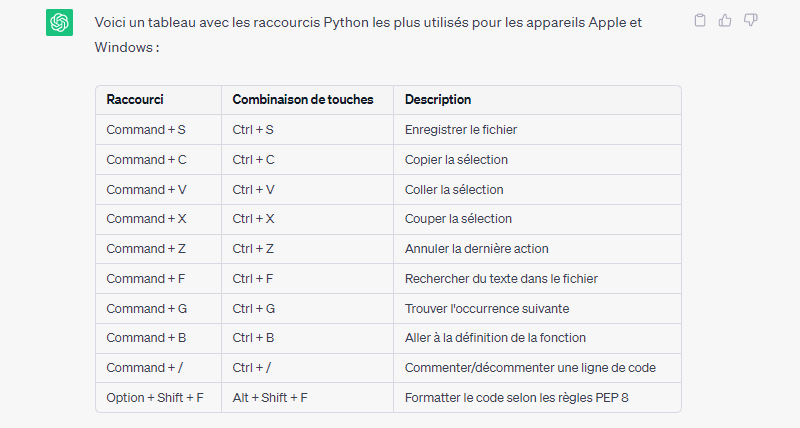The width and height of the screenshot is (800, 428).
Task: Click the copy to clipboard icon
Action: coord(700,20)
